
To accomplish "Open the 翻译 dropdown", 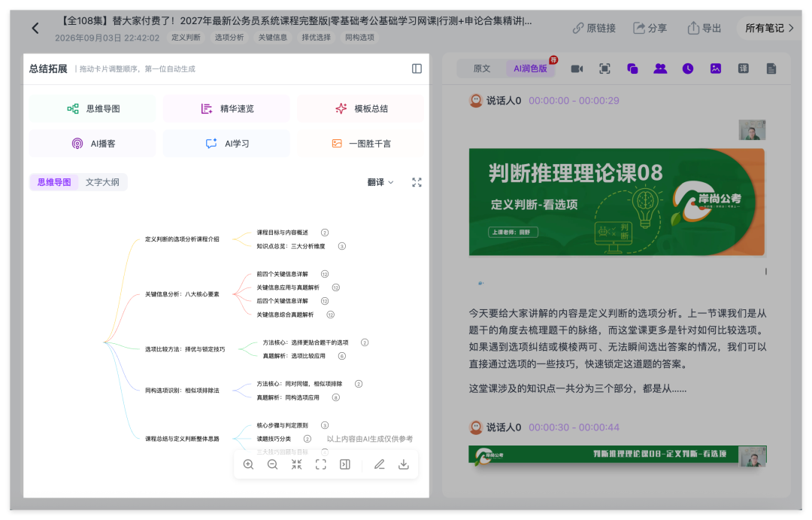I will click(x=380, y=183).
